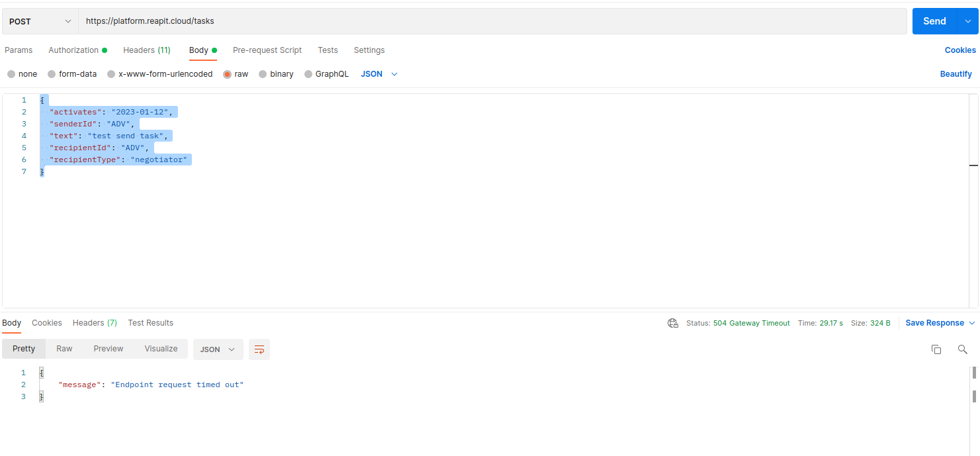The width and height of the screenshot is (980, 456).
Task: Beautify the JSON request body
Action: (956, 73)
